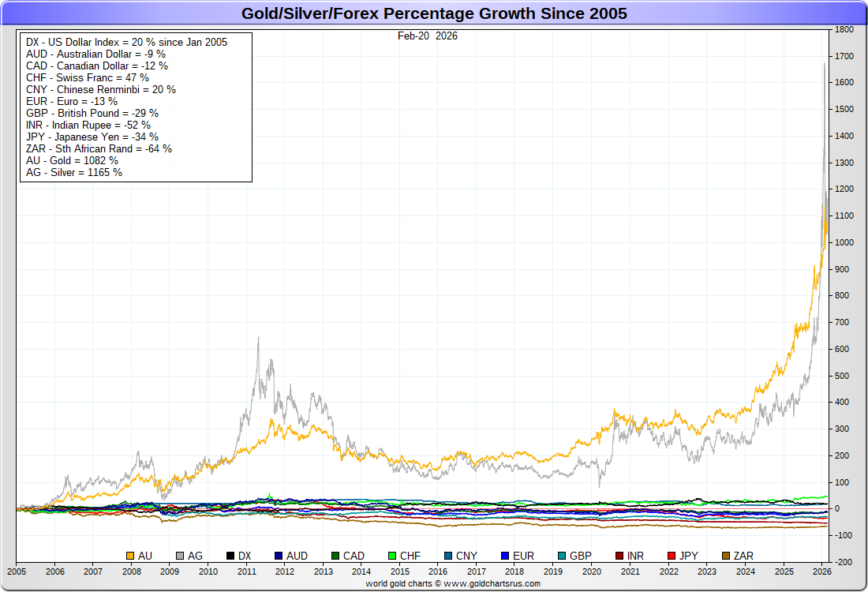Click the 2011 year label on x-axis
The width and height of the screenshot is (868, 592).
point(246,571)
